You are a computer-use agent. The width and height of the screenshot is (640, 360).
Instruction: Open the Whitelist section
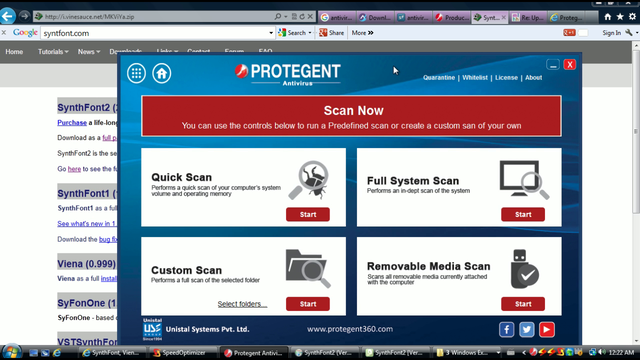click(475, 78)
